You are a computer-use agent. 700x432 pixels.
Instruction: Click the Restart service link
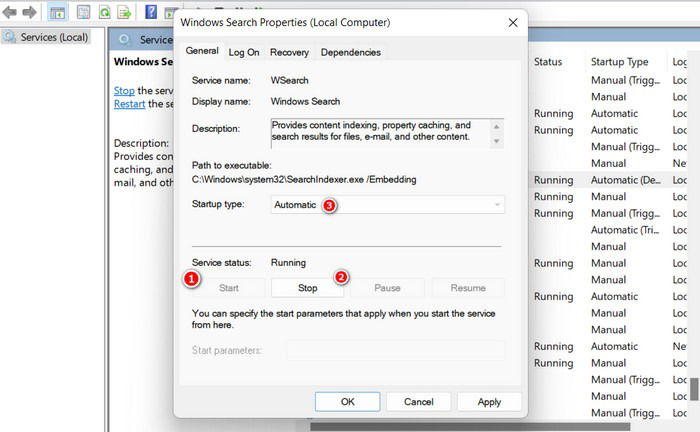coord(129,104)
